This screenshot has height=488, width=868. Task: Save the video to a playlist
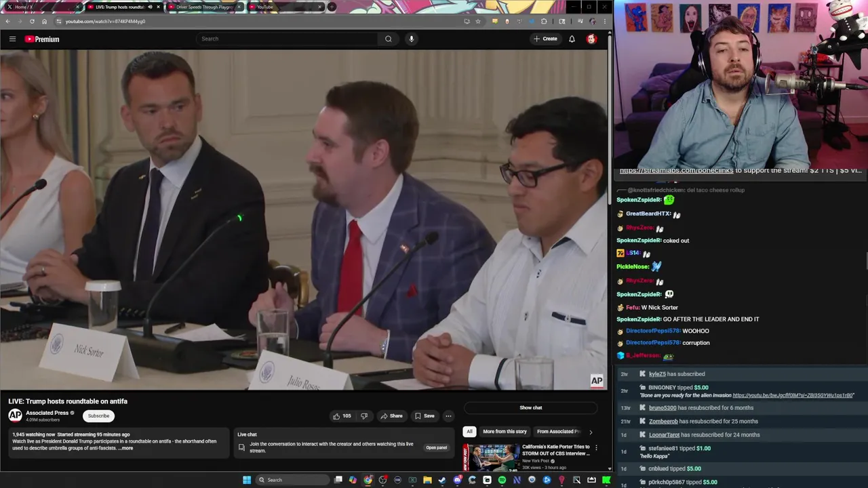coord(425,416)
